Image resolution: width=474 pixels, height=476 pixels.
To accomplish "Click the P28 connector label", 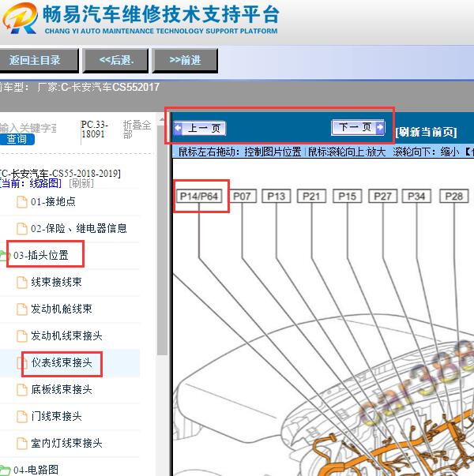I will point(454,196).
